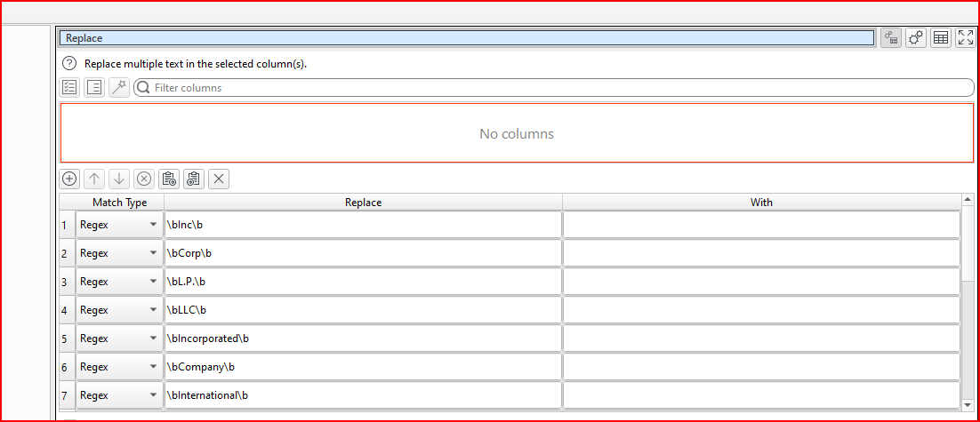Click the With field in row 4
980x422 pixels.
coord(761,310)
